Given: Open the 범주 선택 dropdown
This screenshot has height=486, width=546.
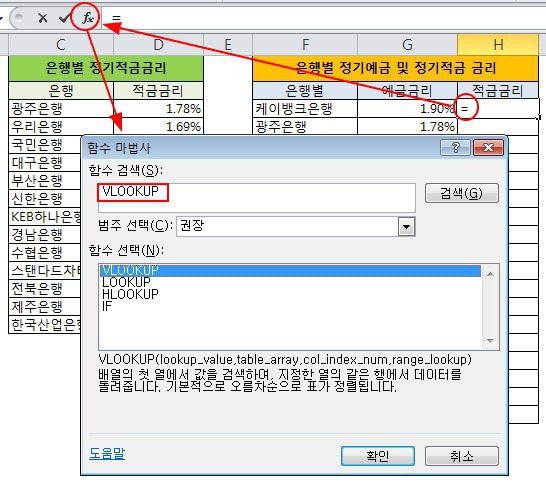Looking at the screenshot, I should (x=406, y=227).
